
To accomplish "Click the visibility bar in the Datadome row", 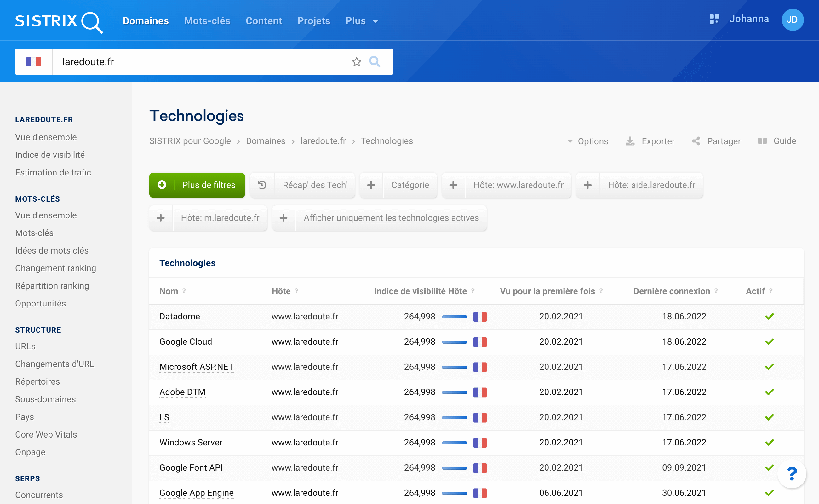I will coord(454,317).
